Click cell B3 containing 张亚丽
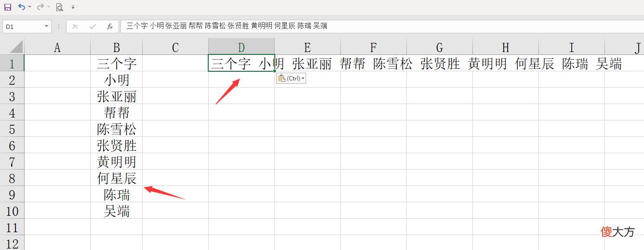 tap(116, 96)
